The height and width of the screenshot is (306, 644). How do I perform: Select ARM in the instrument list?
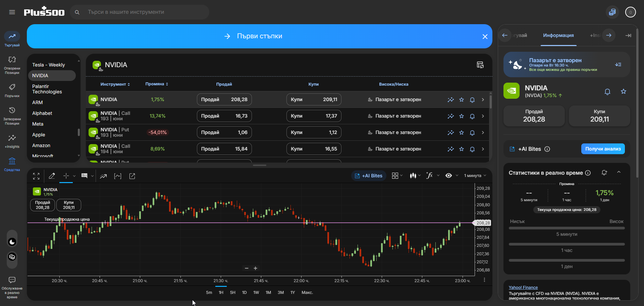click(38, 102)
